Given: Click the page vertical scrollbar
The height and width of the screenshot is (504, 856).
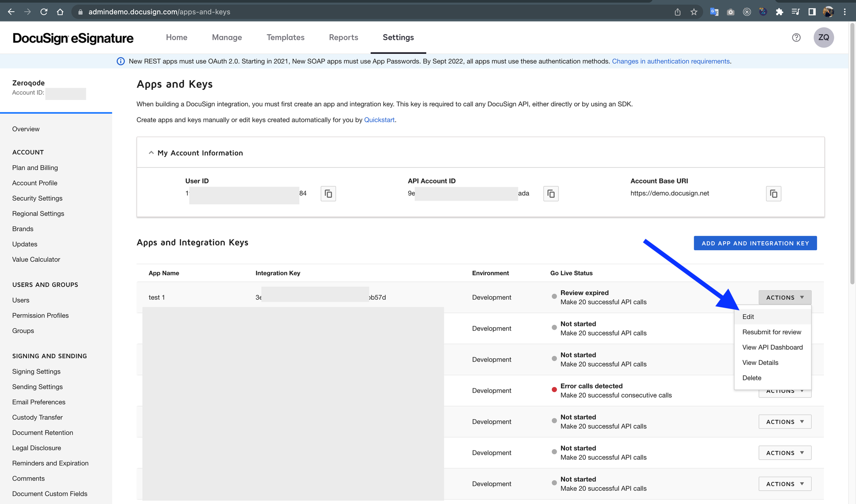Looking at the screenshot, I should [852, 155].
